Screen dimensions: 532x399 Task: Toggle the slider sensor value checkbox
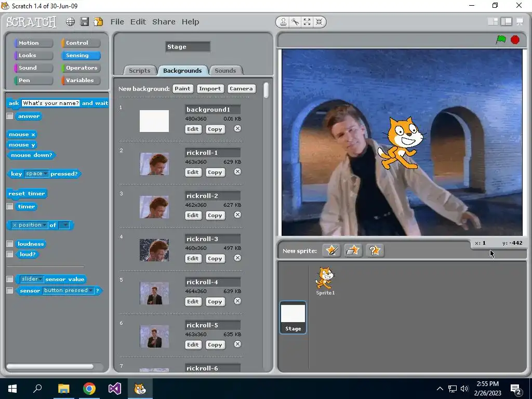pos(10,279)
